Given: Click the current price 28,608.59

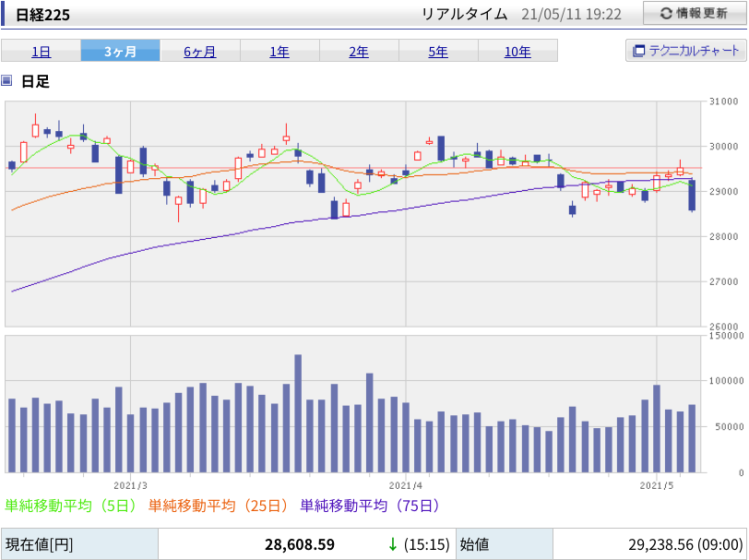Looking at the screenshot, I should (300, 544).
